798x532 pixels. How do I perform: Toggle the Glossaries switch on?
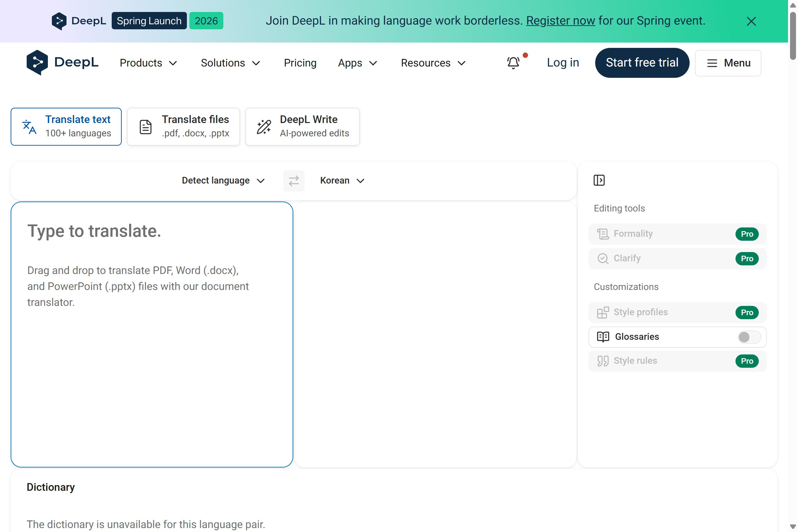tap(749, 337)
